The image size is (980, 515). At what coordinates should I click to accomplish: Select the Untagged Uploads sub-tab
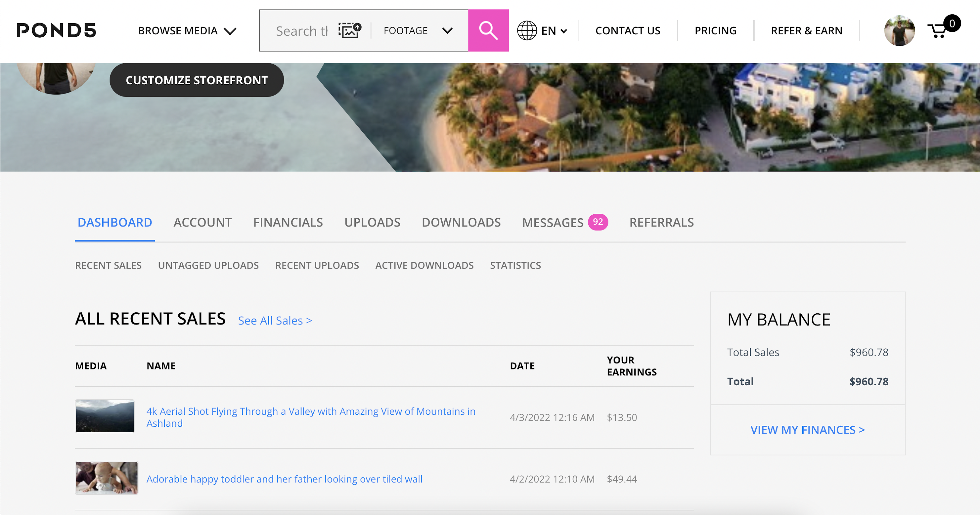[x=208, y=265]
